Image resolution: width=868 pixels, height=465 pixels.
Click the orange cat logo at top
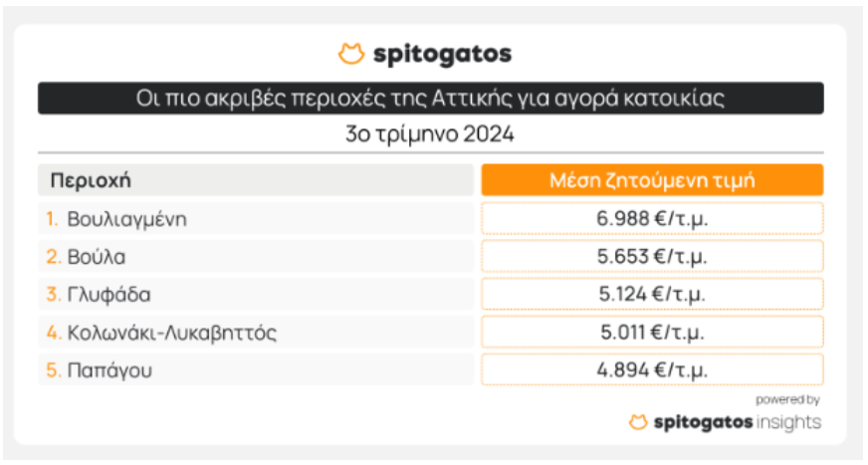click(x=350, y=54)
